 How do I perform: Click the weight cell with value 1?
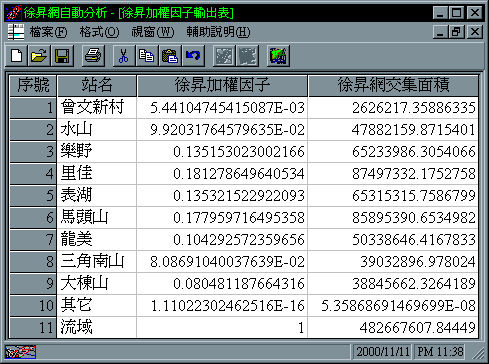(222, 328)
